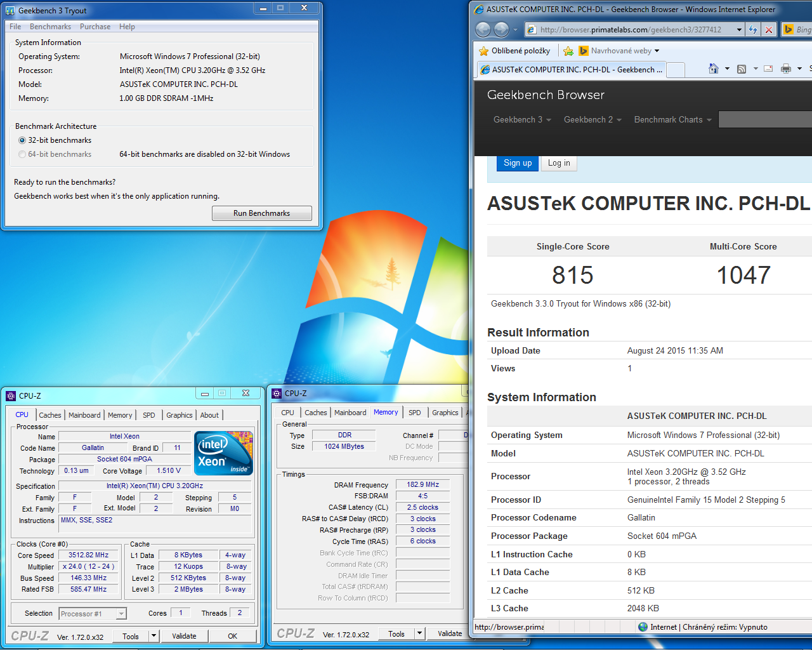812x650 pixels.
Task: Click Validate in the left CPU-Z window
Action: point(184,636)
